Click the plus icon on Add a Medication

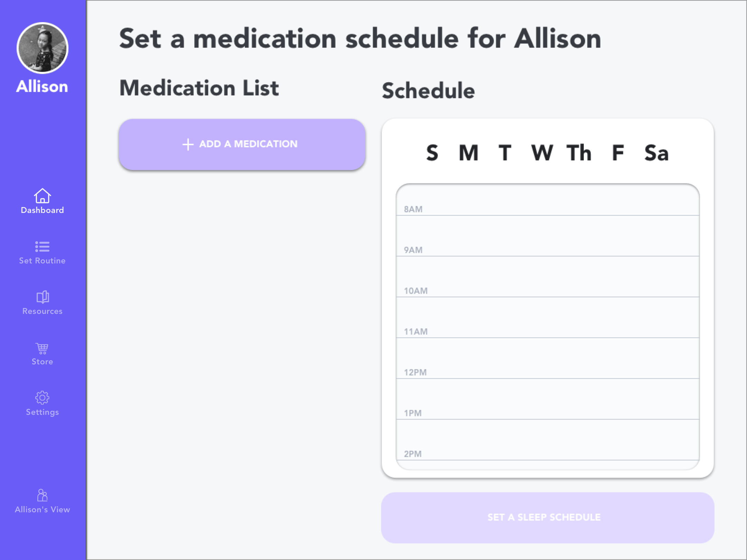(188, 144)
